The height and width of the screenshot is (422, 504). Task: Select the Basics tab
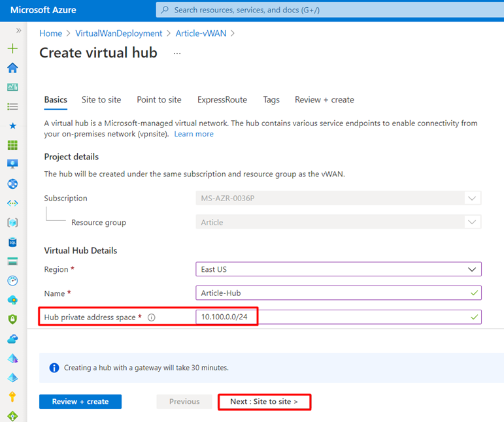pyautogui.click(x=56, y=99)
